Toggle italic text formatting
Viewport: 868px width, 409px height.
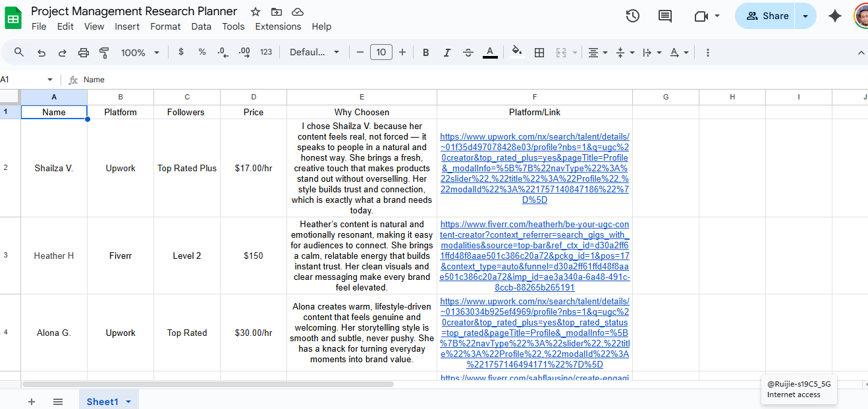click(x=447, y=53)
